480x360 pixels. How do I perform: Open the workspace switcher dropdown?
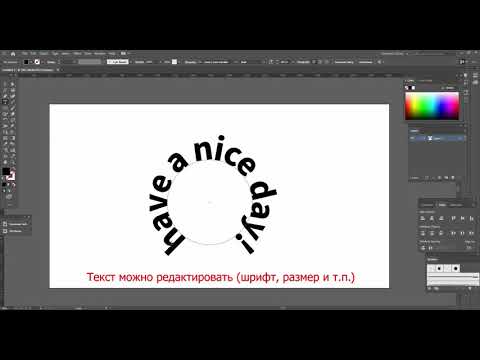(x=393, y=54)
